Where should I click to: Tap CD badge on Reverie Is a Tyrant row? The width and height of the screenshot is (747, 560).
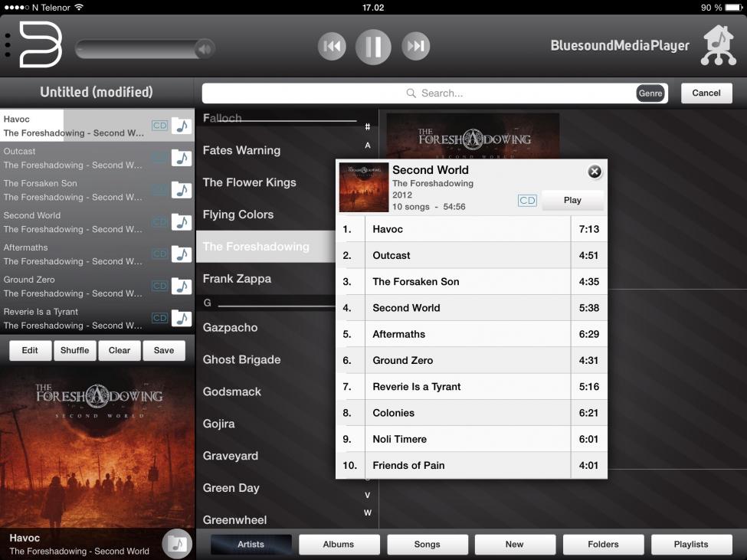click(x=160, y=318)
